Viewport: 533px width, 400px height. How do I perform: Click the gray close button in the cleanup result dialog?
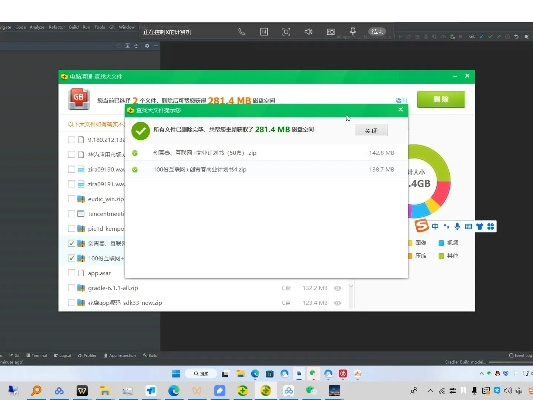pyautogui.click(x=371, y=130)
